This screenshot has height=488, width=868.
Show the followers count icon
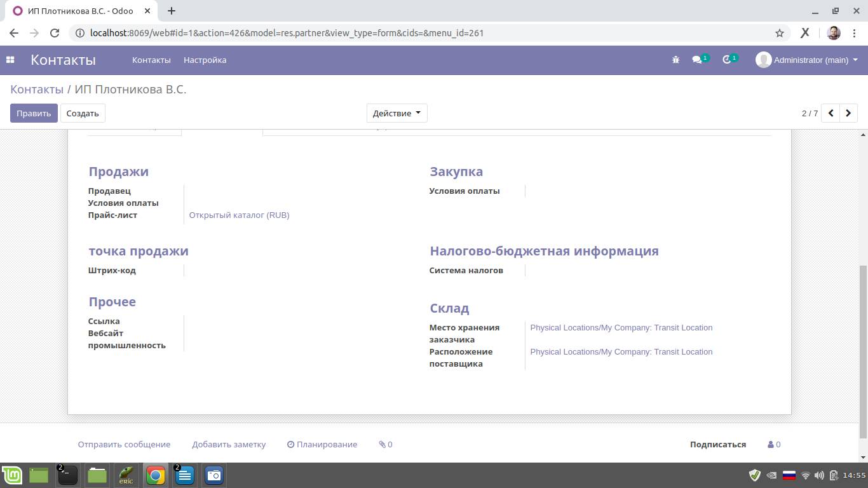pyautogui.click(x=774, y=444)
